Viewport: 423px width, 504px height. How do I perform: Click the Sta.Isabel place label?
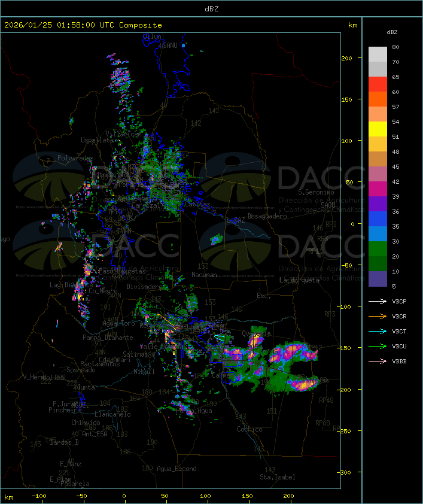click(x=278, y=477)
